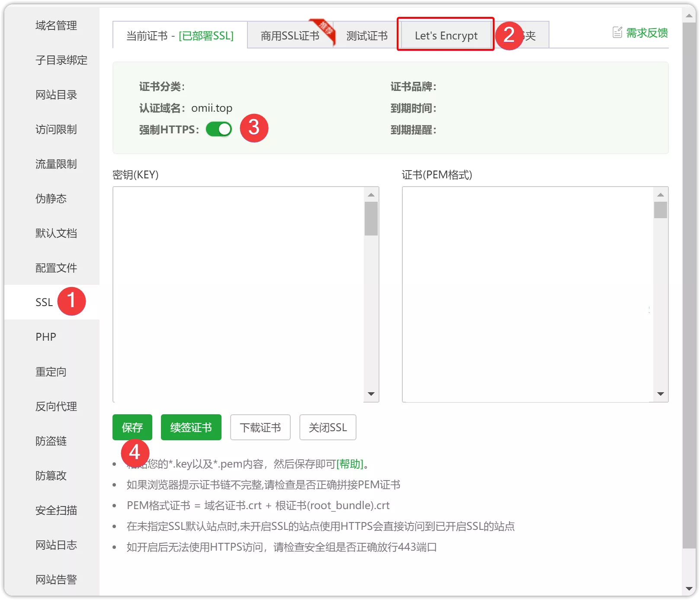The width and height of the screenshot is (700, 600).
Task: Switch to 商用SSL证书 tab
Action: (x=289, y=35)
